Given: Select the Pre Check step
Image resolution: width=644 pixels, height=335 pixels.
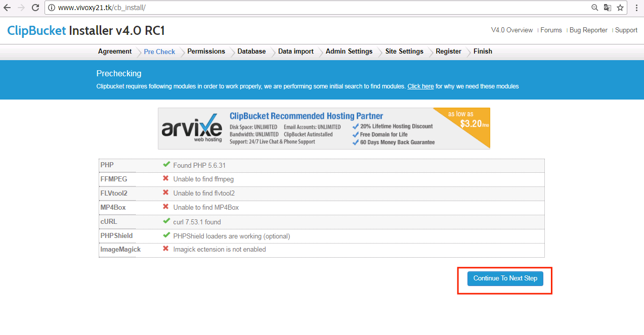Looking at the screenshot, I should (x=159, y=52).
